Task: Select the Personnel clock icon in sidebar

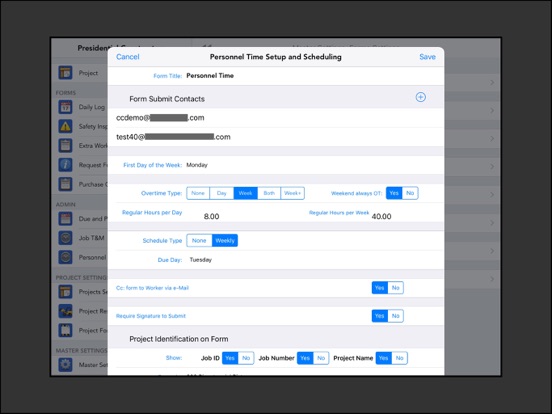Action: click(65, 257)
